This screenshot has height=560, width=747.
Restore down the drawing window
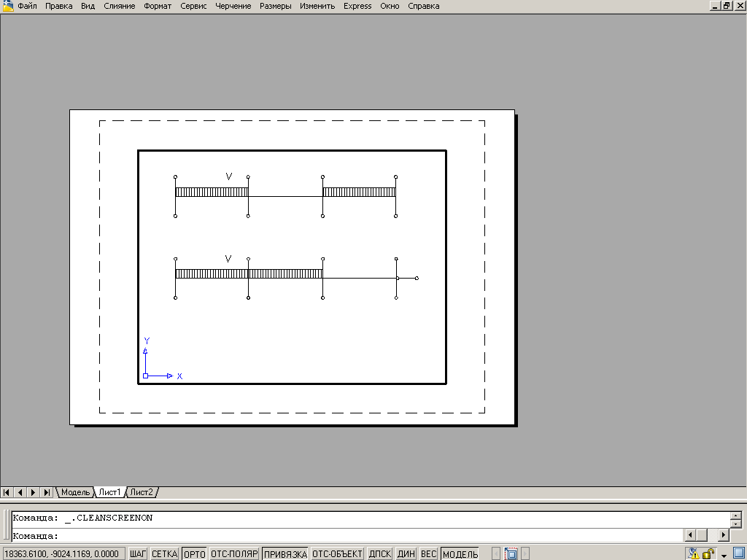(x=726, y=6)
